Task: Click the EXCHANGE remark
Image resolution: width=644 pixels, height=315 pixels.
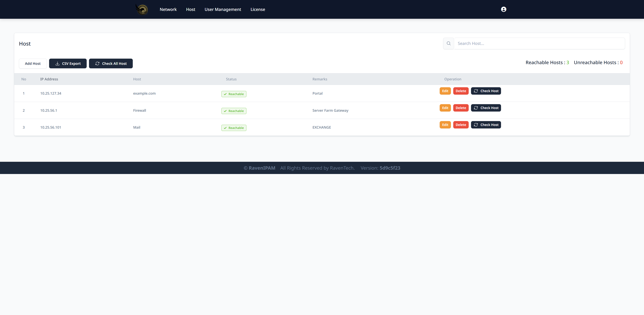Action: coord(321,127)
